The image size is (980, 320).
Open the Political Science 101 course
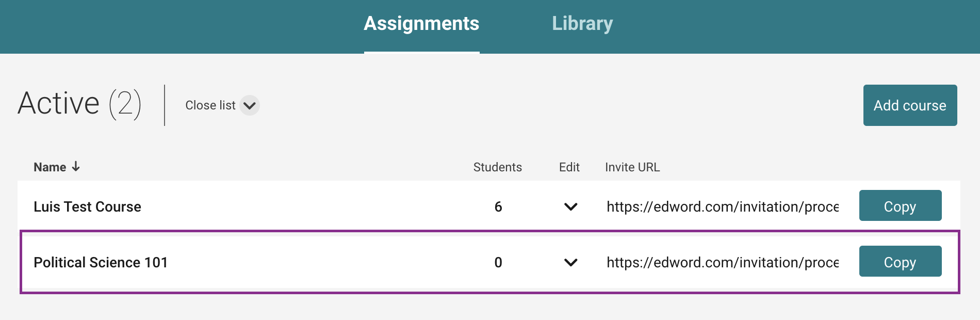tap(101, 262)
